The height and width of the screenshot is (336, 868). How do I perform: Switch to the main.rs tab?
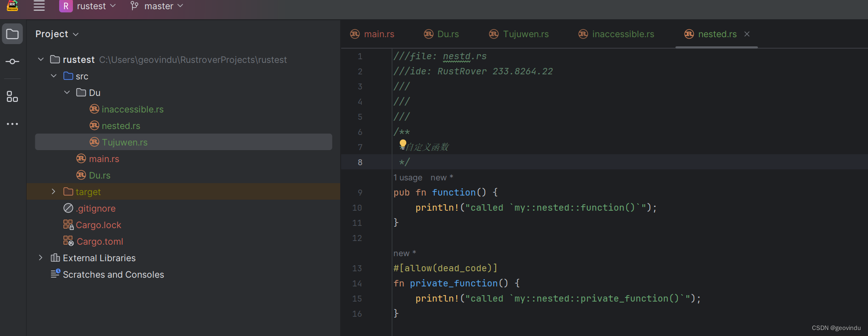[x=372, y=34]
